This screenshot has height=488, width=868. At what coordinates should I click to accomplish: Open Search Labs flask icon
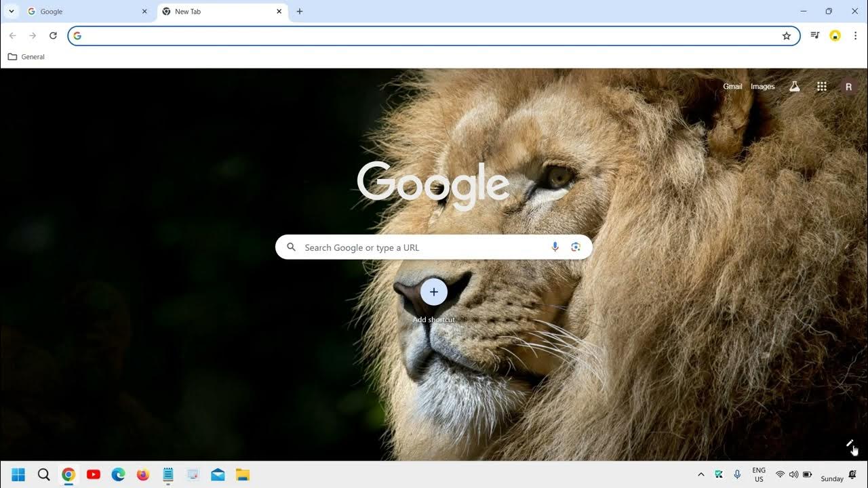[x=795, y=87]
